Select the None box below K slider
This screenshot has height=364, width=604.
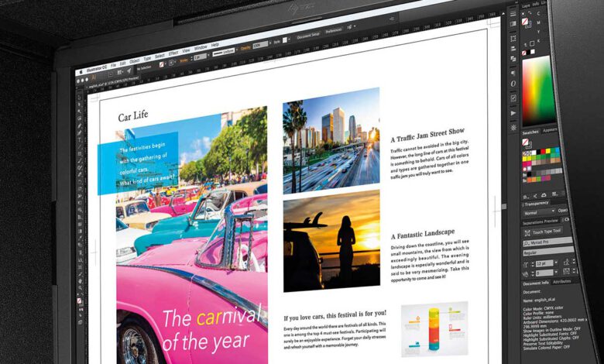524,53
